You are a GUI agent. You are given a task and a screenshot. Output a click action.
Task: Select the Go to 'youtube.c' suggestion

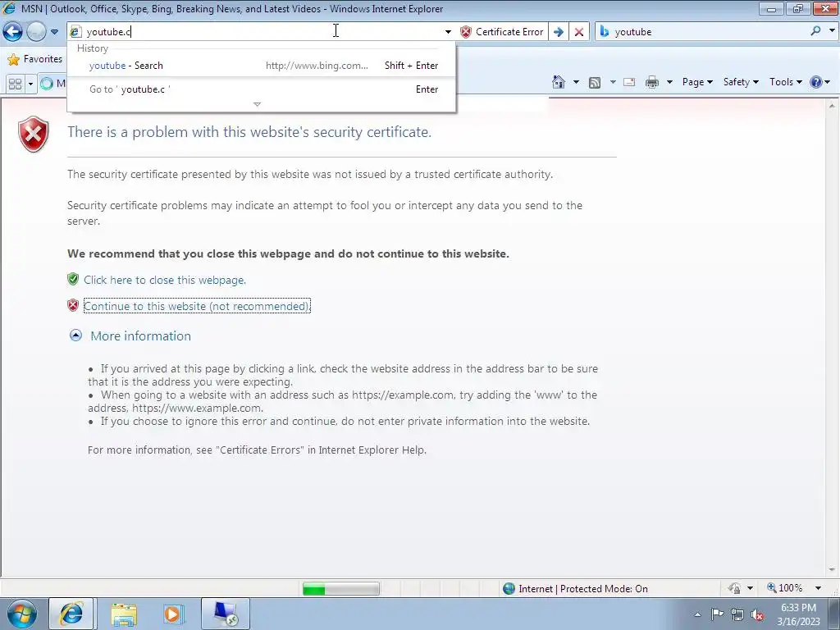(x=262, y=89)
